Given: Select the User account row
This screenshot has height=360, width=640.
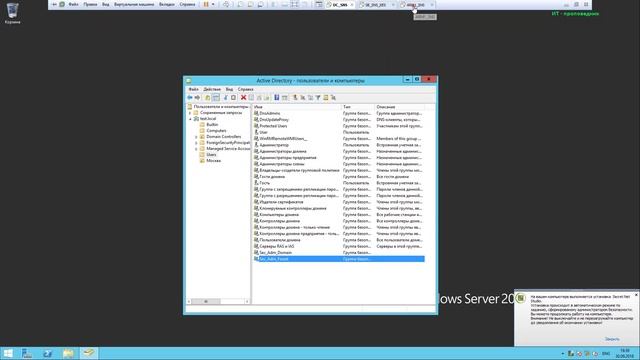Looking at the screenshot, I should tap(339, 132).
